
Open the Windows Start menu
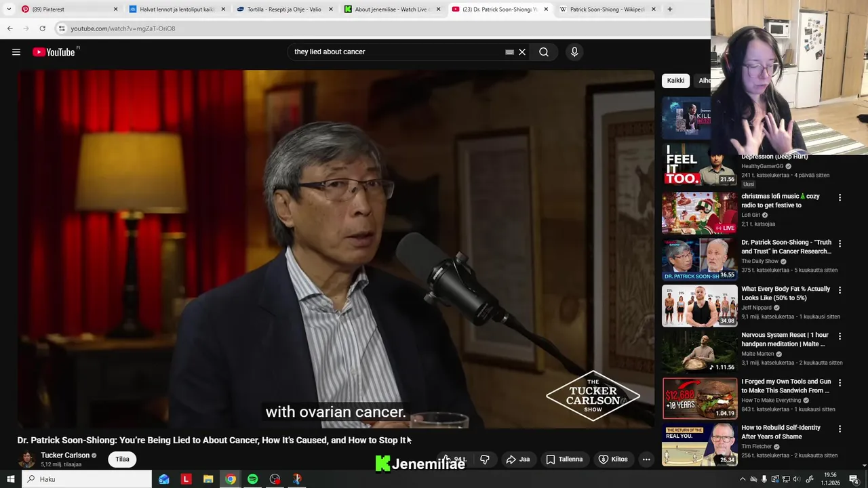(x=10, y=479)
